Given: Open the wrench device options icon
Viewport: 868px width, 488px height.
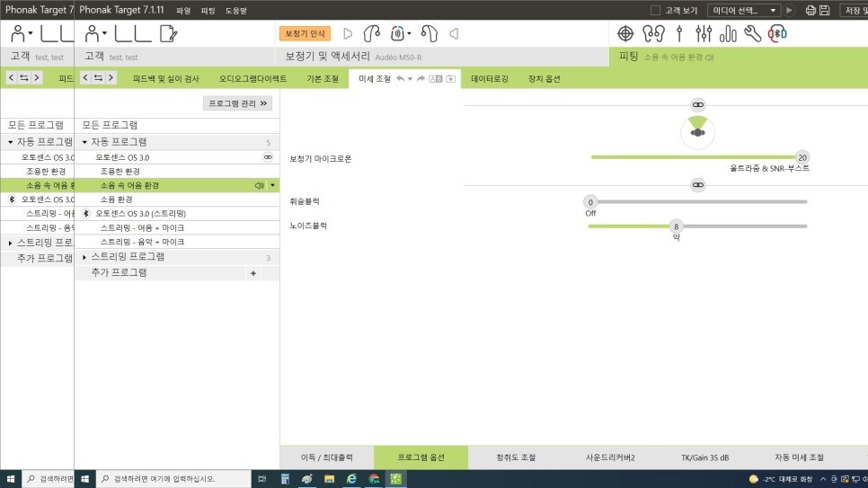Looking at the screenshot, I should pos(752,34).
